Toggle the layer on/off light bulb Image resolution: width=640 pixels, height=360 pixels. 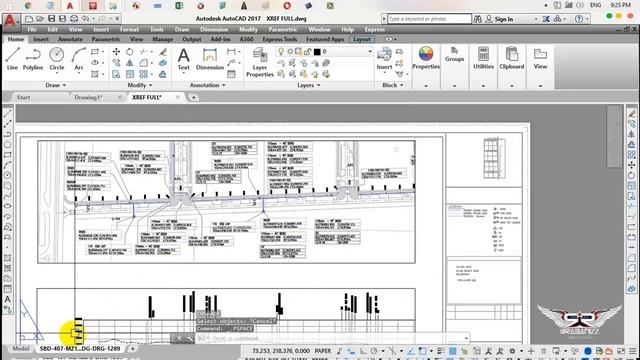click(x=281, y=51)
